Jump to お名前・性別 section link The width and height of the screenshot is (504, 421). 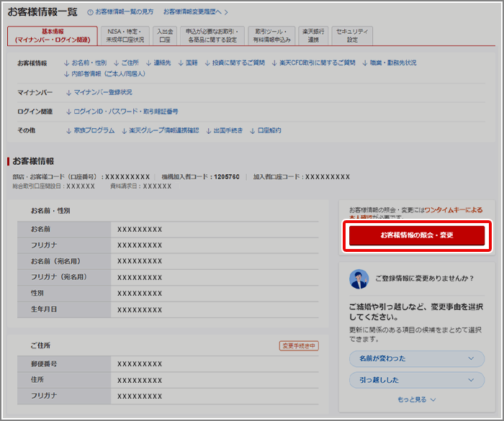click(x=85, y=63)
